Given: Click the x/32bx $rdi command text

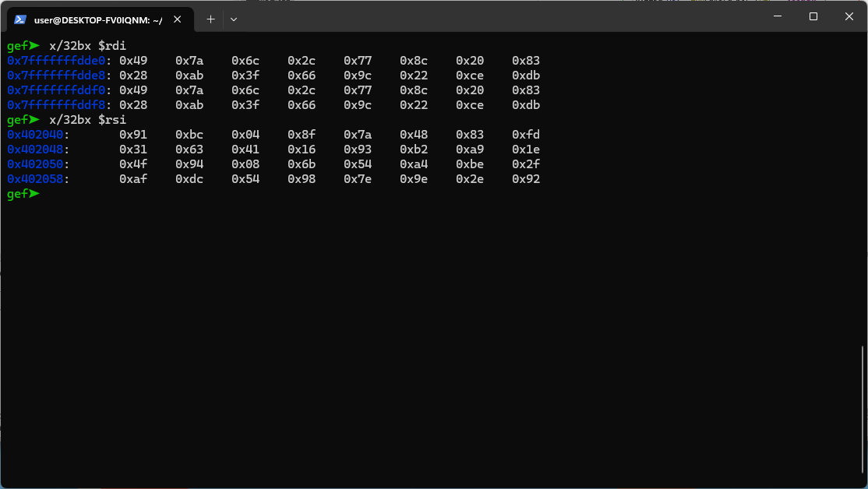Looking at the screenshot, I should [87, 46].
